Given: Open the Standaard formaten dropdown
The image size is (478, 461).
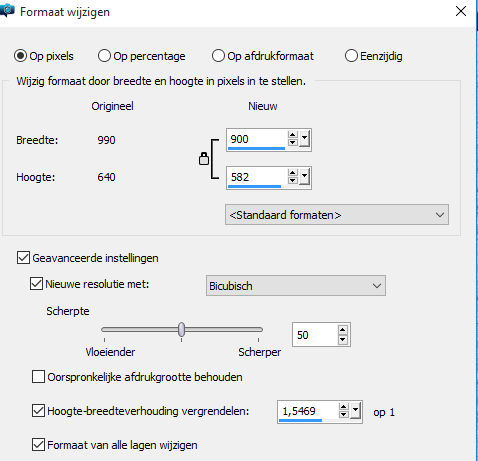Looking at the screenshot, I should click(337, 215).
